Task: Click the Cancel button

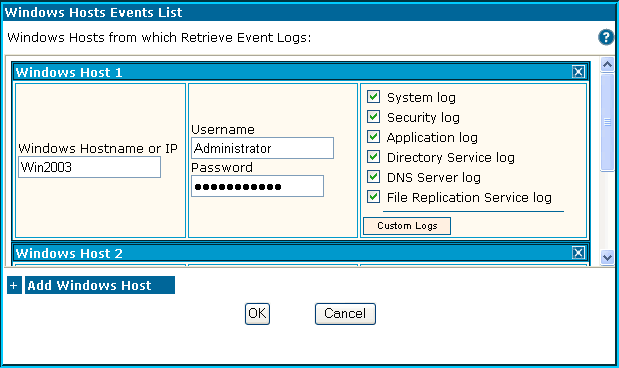Action: 345,314
